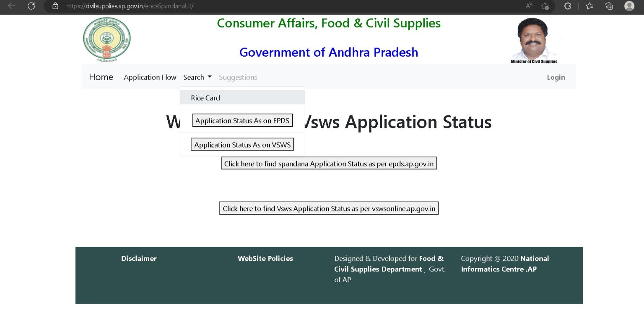Click the browser Refresh icon

click(x=31, y=7)
